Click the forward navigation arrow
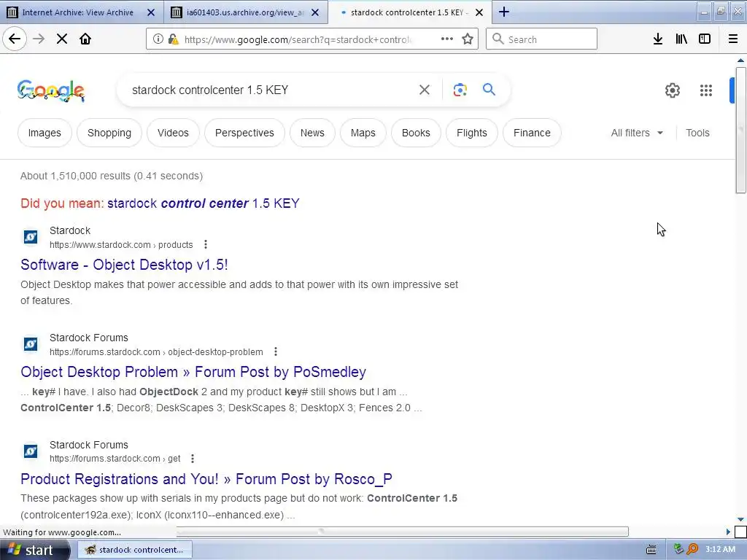747x560 pixels. [x=39, y=39]
